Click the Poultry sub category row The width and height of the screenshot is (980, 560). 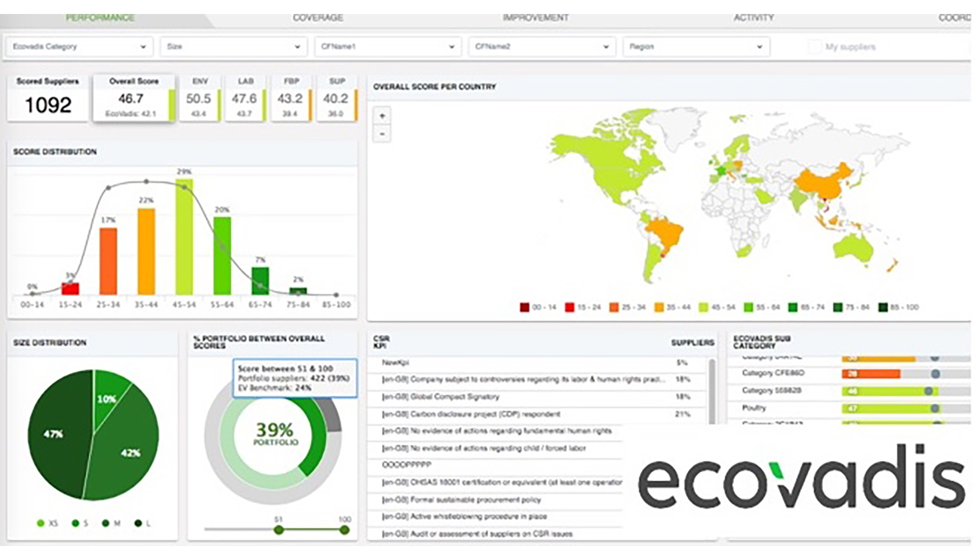850,408
